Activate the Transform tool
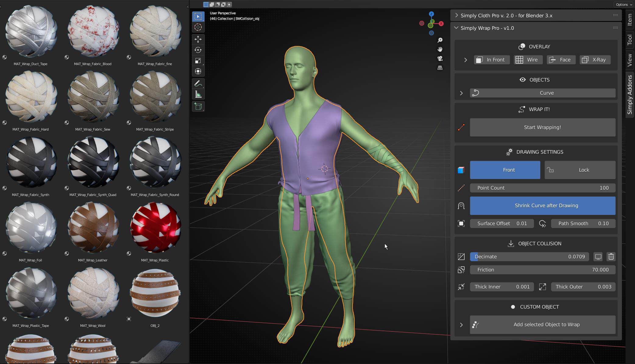The image size is (635, 364). pyautogui.click(x=198, y=72)
